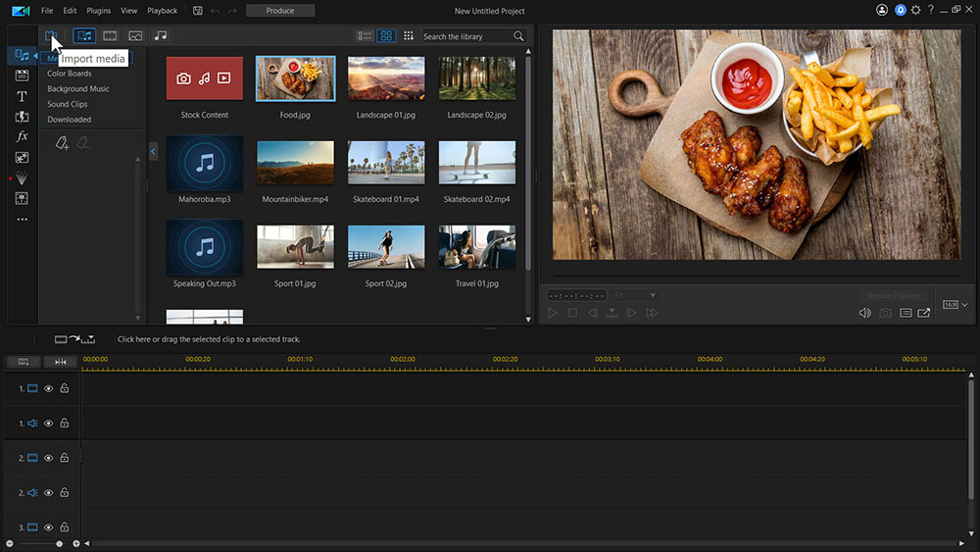Select the Skateboard 01.mp4 clip
Viewport: 980px width, 552px height.
click(x=386, y=163)
